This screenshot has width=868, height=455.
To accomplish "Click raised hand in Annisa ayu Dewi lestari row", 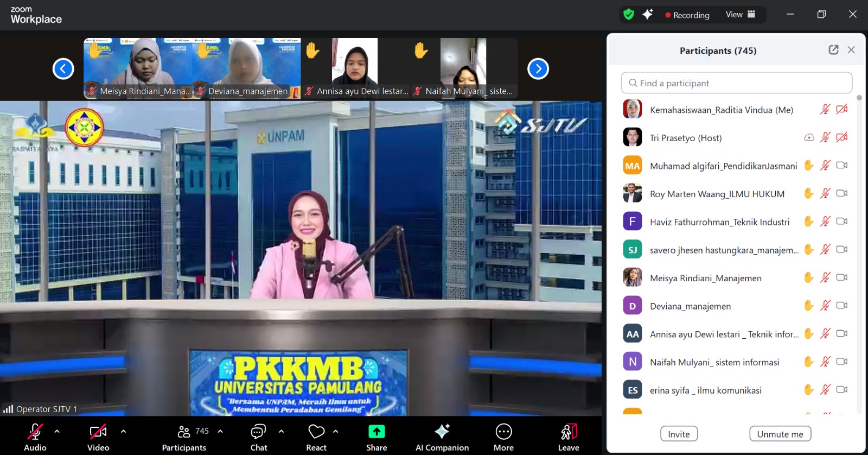I will [809, 333].
